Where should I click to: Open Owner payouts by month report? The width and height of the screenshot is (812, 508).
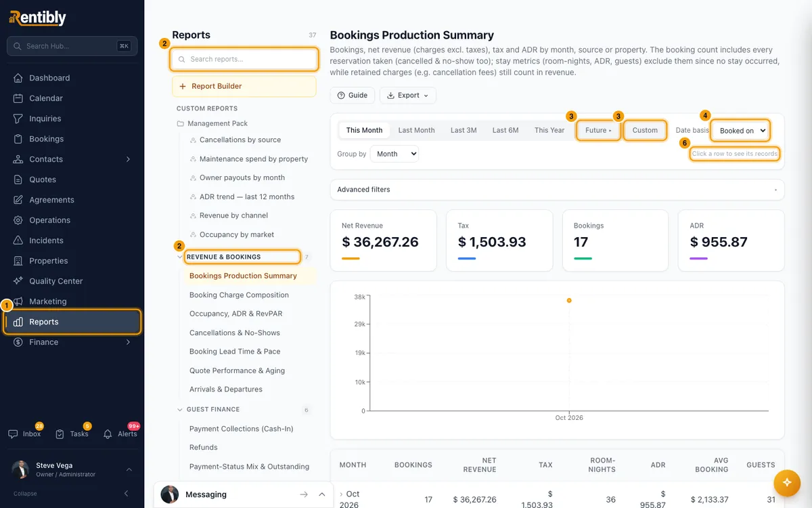tap(242, 177)
